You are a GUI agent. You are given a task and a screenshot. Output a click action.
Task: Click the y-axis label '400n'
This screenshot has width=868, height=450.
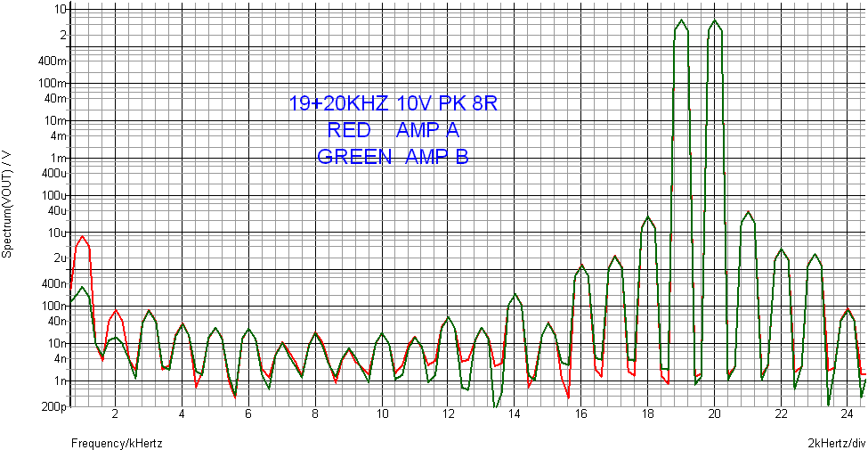point(54,283)
